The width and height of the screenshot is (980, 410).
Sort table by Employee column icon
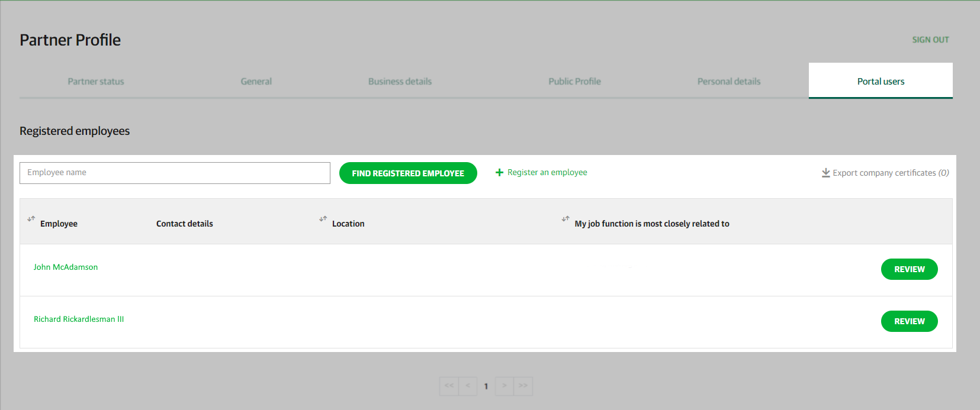pyautogui.click(x=31, y=219)
